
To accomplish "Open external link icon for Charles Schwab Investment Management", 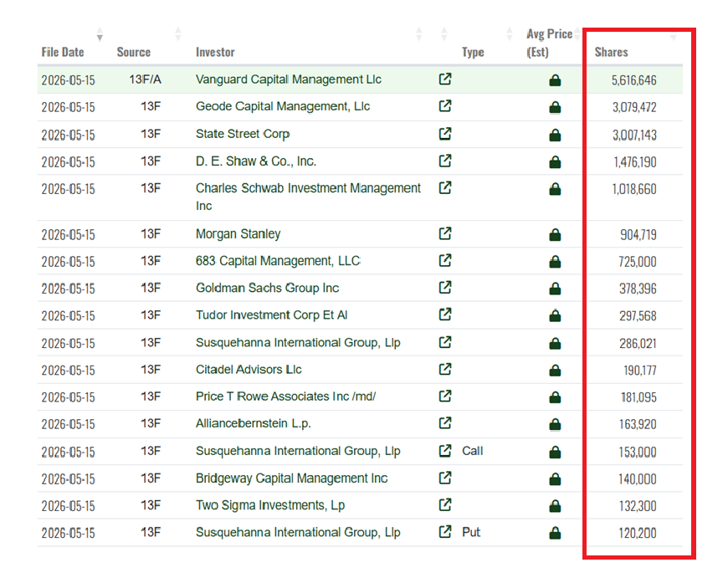I will (445, 187).
